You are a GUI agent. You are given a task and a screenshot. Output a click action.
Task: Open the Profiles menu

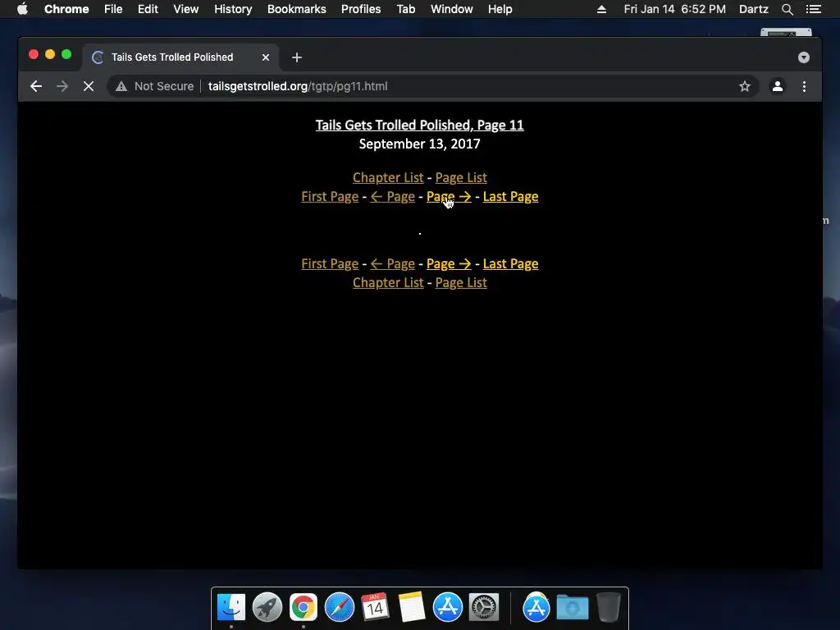[x=361, y=9]
